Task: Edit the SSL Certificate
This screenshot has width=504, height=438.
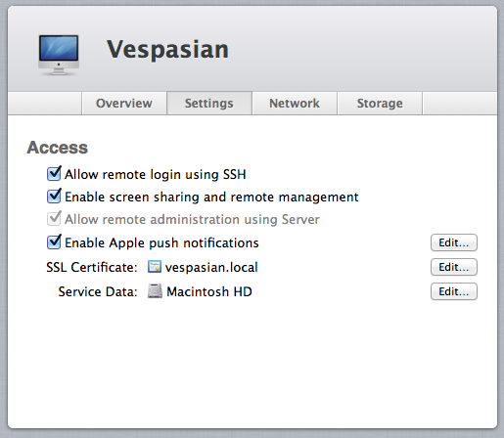Action: pyautogui.click(x=454, y=267)
